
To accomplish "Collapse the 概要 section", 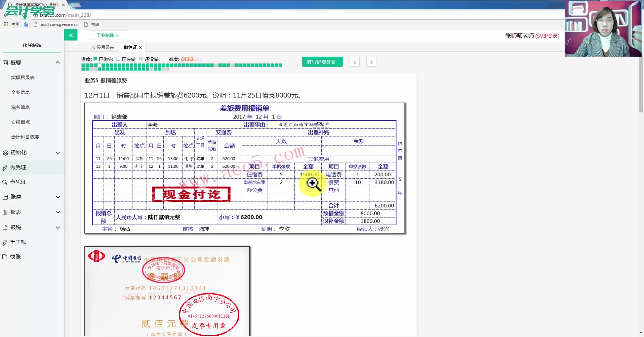I will pyautogui.click(x=57, y=62).
